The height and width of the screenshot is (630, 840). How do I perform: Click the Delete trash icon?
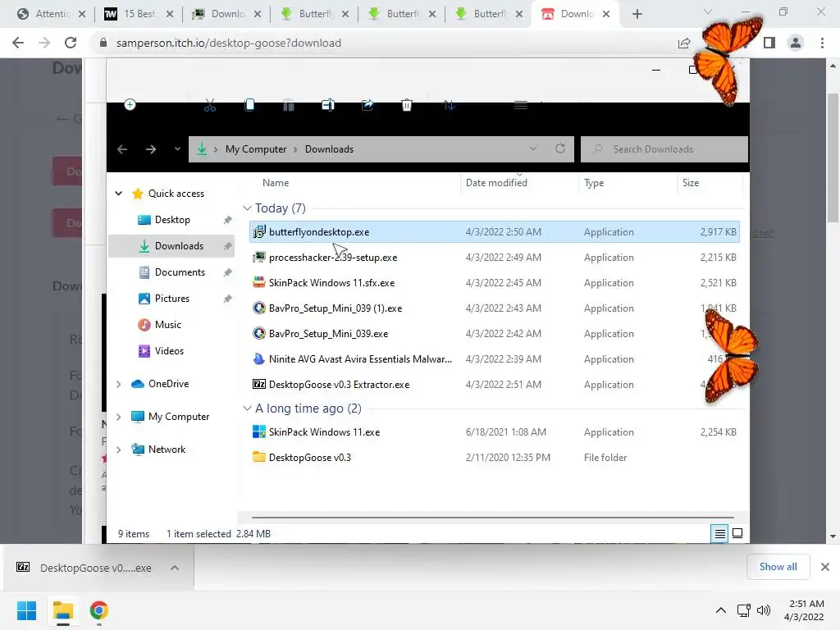(x=407, y=105)
